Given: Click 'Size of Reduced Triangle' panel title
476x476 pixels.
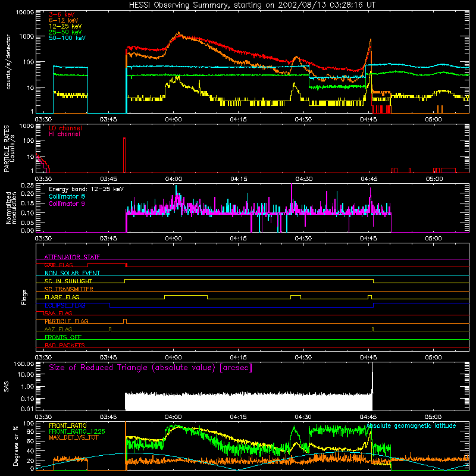Looking at the screenshot, I should [x=151, y=368].
